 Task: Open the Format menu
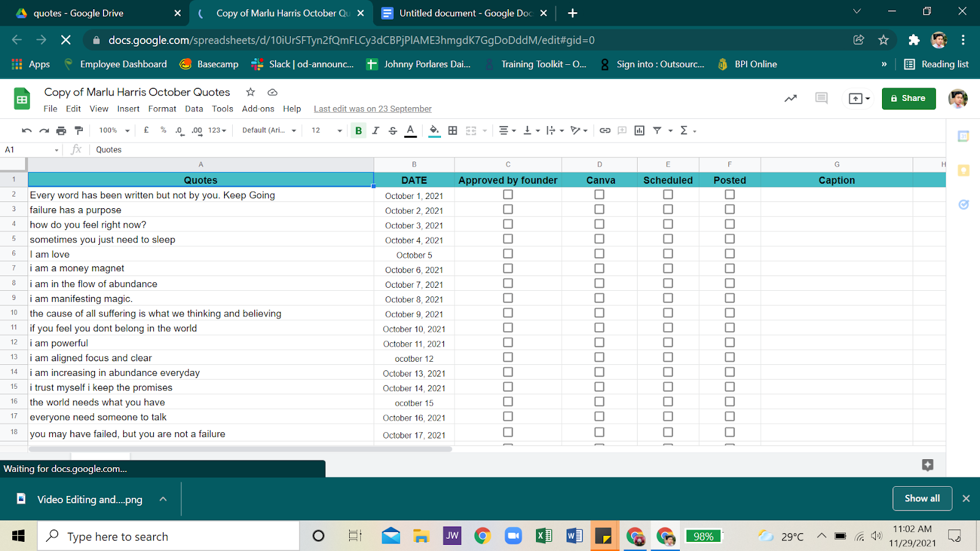(162, 109)
